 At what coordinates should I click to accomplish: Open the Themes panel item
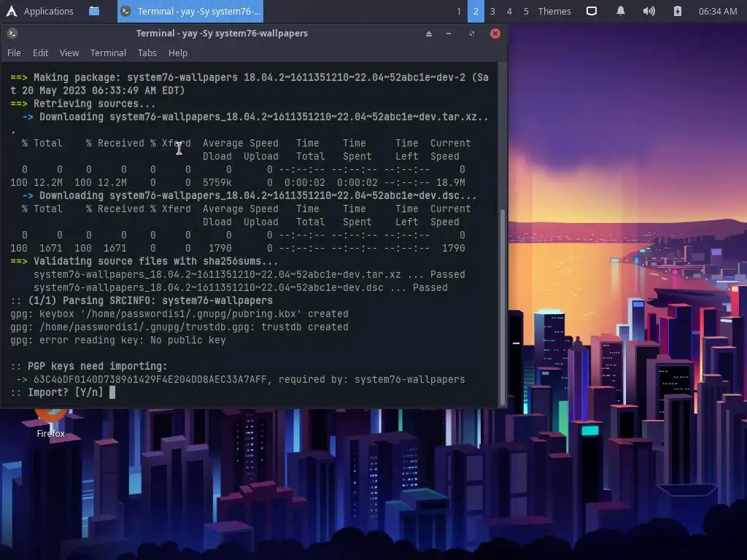(554, 11)
